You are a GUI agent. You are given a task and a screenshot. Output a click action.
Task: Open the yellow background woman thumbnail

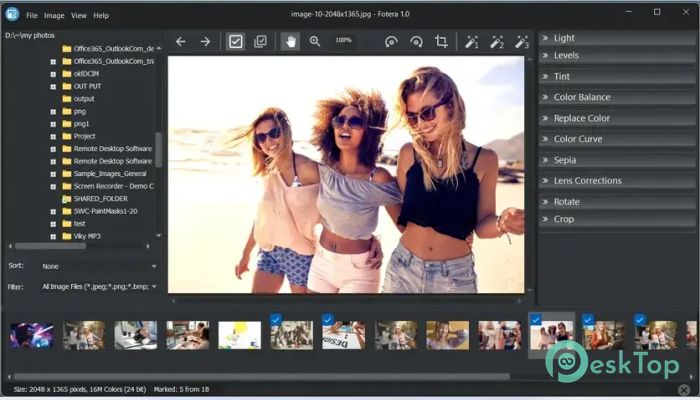coord(447,335)
